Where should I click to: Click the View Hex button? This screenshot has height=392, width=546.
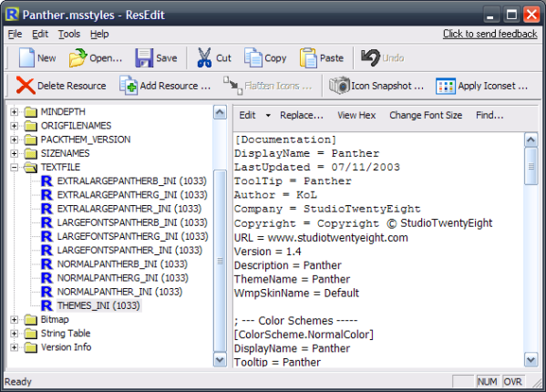(356, 115)
